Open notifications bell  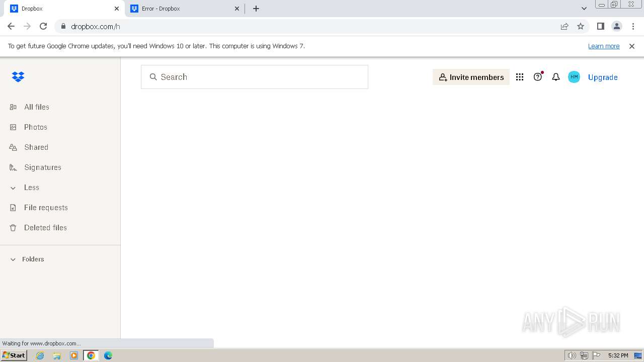click(556, 77)
